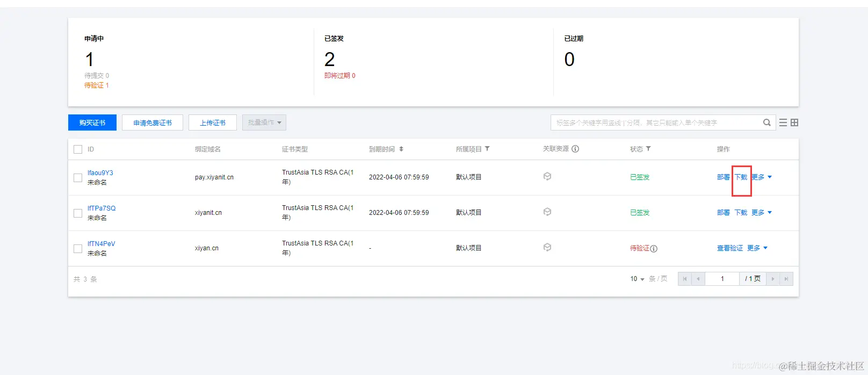Switch to list view layout icon
The image size is (868, 375).
[x=783, y=122]
